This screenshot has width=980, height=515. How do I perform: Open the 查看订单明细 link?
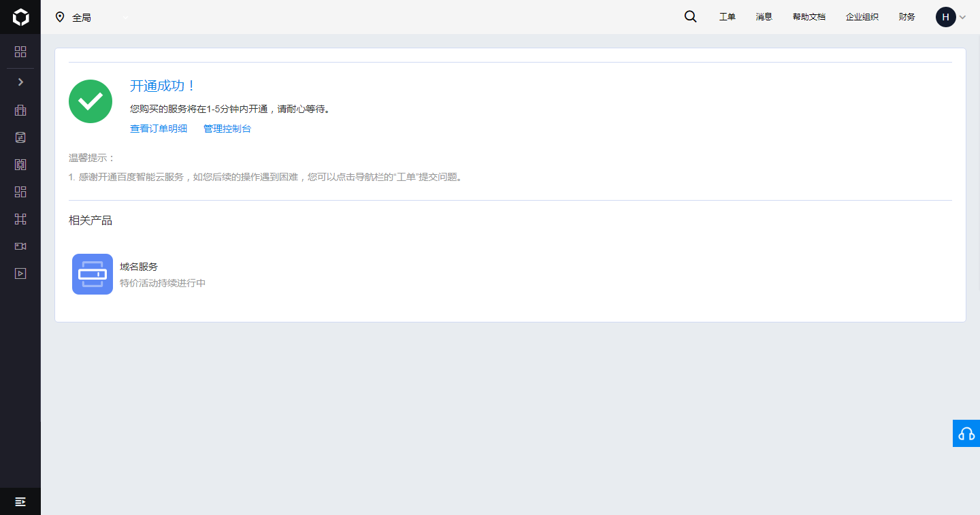[159, 129]
